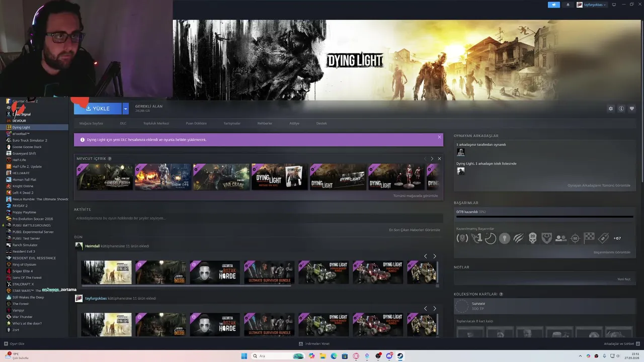Add Dying Light to favorites with heart icon
Viewport: 644px width, 362px height.
[632, 109]
